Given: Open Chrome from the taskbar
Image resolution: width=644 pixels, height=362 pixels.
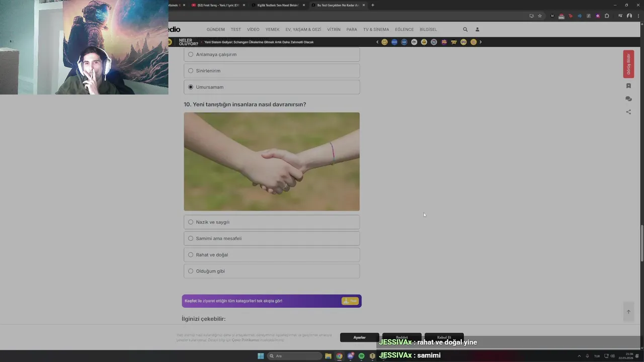Looking at the screenshot, I should [x=340, y=356].
